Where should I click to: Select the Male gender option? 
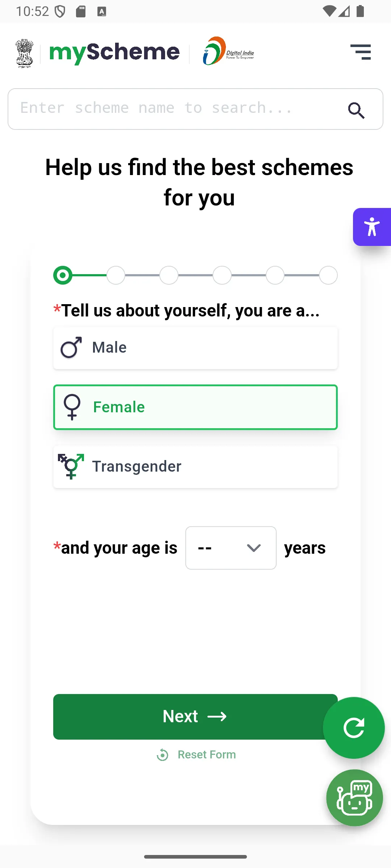tap(195, 348)
